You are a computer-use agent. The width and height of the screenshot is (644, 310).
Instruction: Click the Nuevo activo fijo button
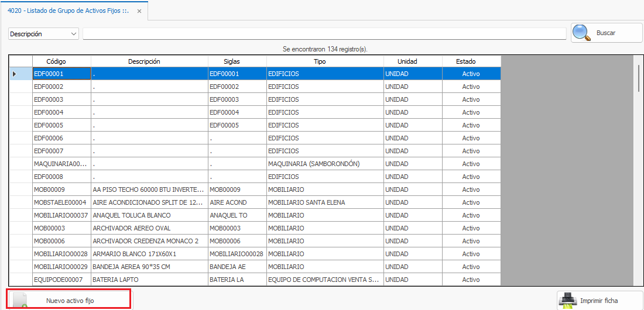click(x=70, y=300)
